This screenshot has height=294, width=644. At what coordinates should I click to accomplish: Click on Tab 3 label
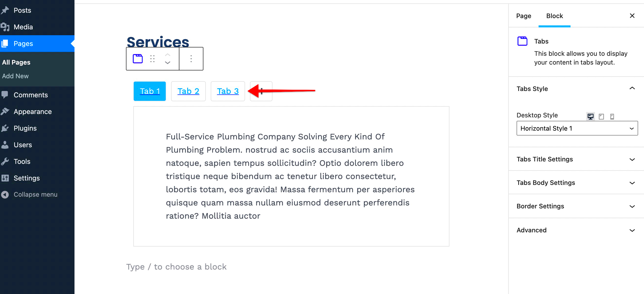(x=227, y=90)
